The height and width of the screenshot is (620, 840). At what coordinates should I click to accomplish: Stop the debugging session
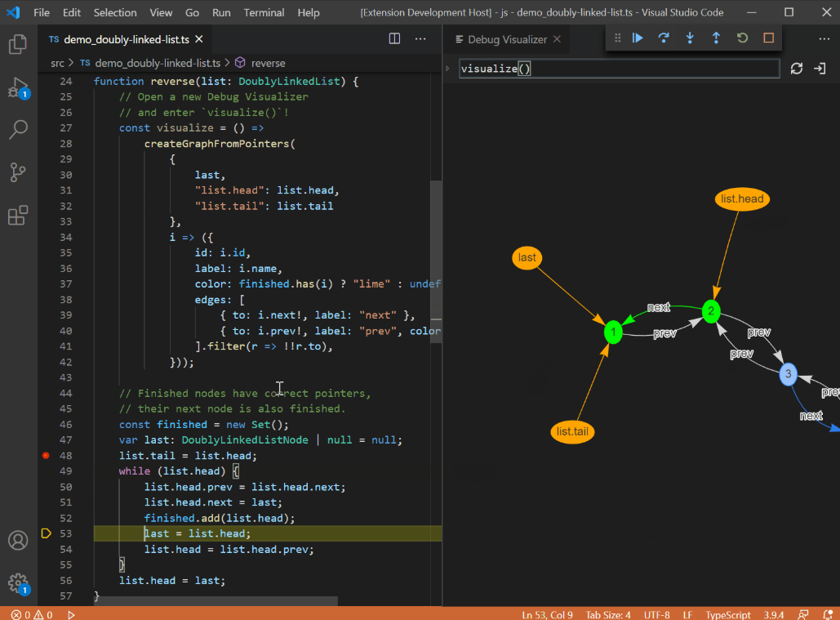click(768, 38)
